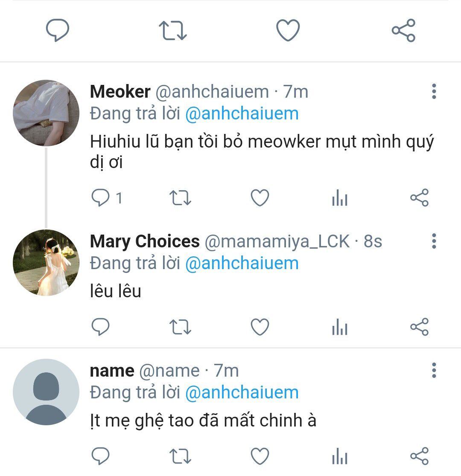This screenshot has height=476, width=461.
Task: Reply to the main tweet at top
Action: [58, 30]
